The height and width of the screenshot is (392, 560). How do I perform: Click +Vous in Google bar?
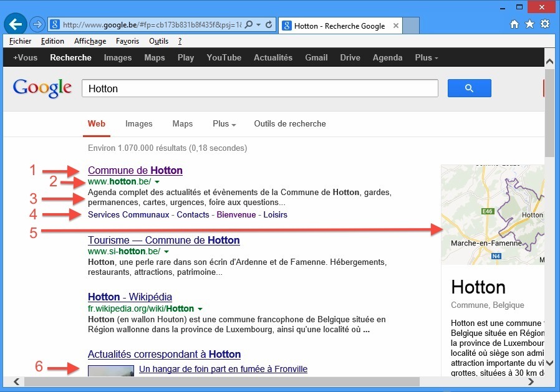pos(25,57)
